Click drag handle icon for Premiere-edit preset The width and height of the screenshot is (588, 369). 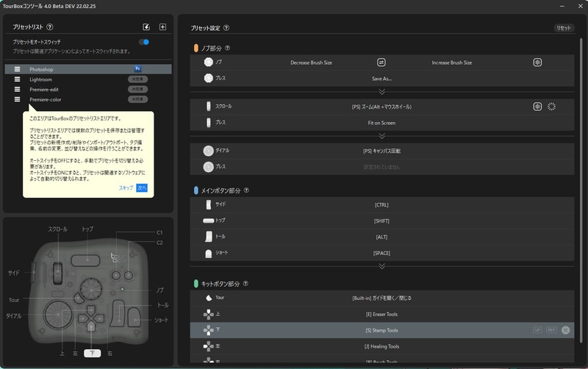17,89
